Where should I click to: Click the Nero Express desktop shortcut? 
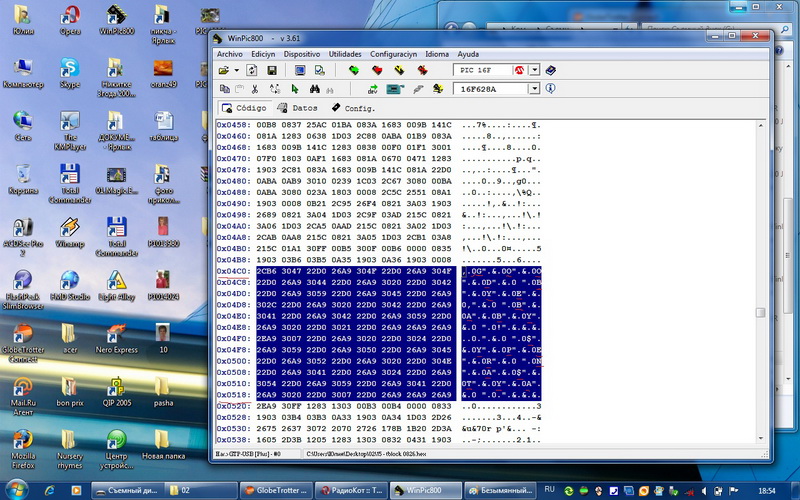117,339
